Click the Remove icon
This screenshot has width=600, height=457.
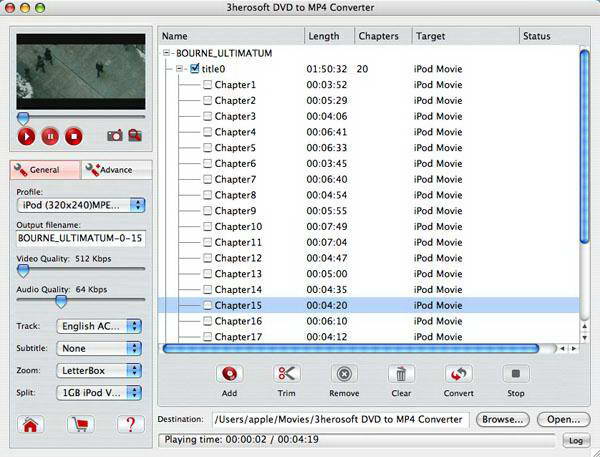click(344, 374)
